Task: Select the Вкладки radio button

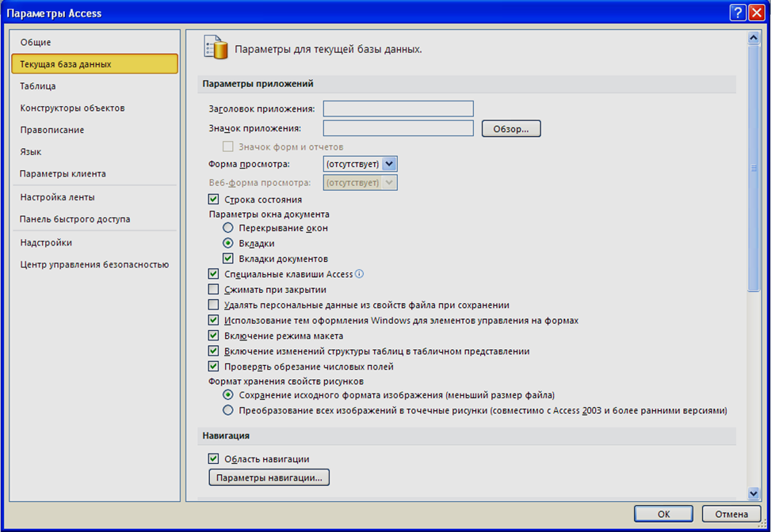Action: (x=228, y=243)
